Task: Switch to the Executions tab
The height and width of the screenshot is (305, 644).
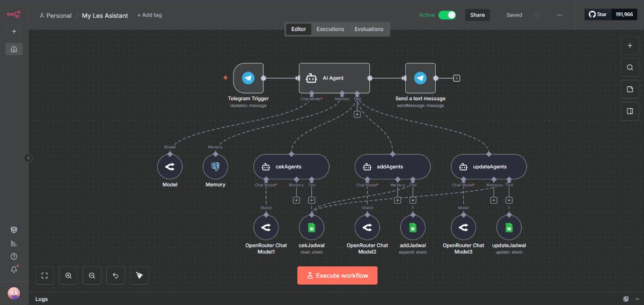Action: [x=330, y=29]
